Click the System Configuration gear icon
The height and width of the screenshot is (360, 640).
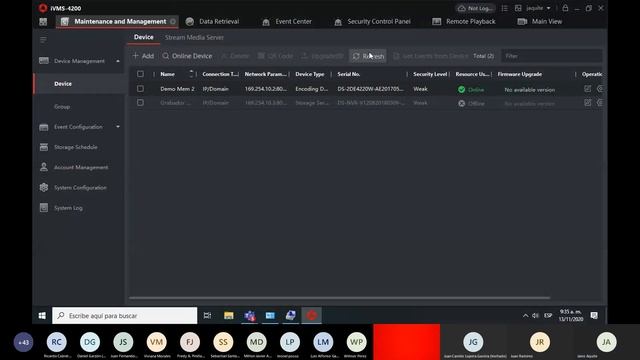point(44,187)
